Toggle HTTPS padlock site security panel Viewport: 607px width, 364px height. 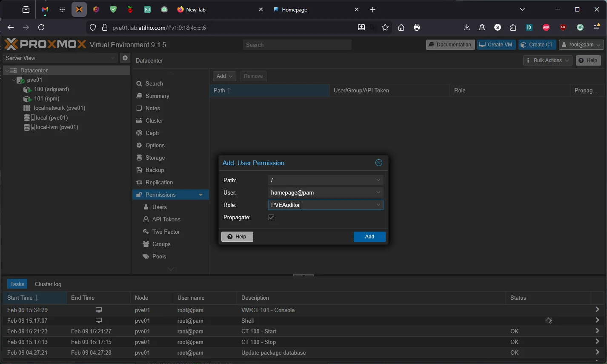click(105, 27)
